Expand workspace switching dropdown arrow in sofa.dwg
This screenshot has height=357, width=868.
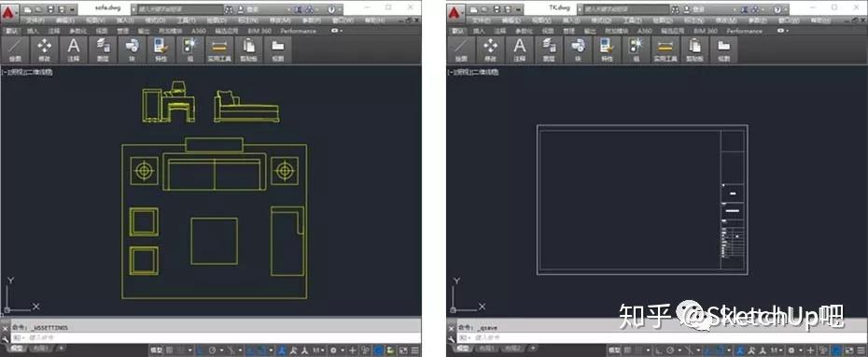coord(343,350)
